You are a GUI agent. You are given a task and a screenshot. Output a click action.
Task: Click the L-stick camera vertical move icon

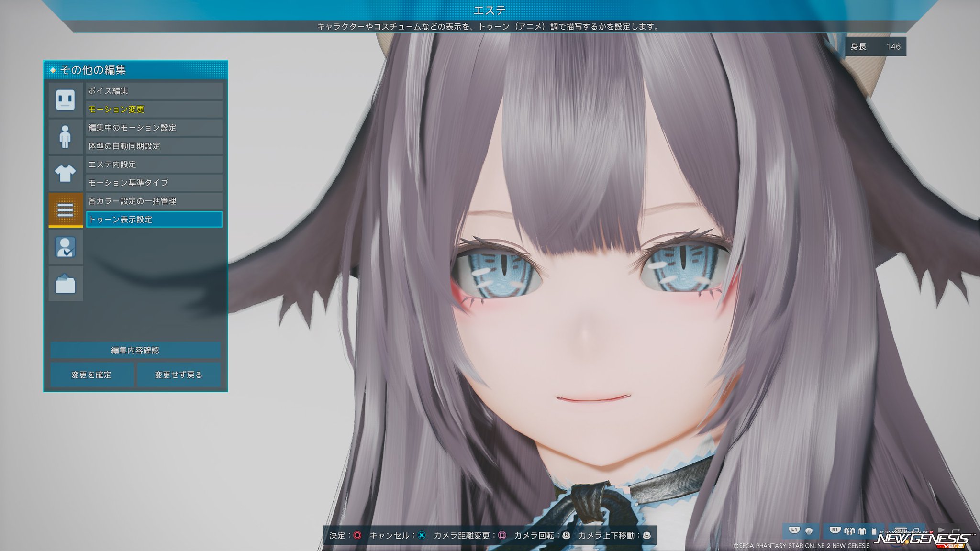point(646,535)
